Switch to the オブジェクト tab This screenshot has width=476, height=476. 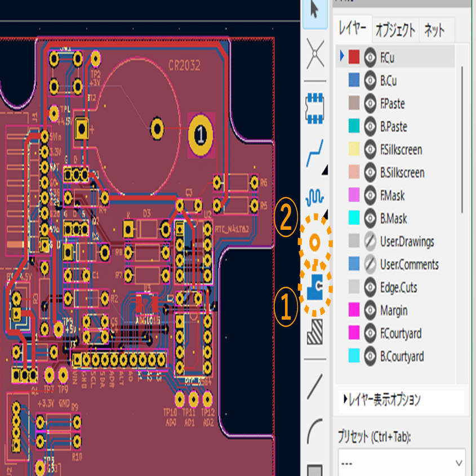click(x=395, y=30)
